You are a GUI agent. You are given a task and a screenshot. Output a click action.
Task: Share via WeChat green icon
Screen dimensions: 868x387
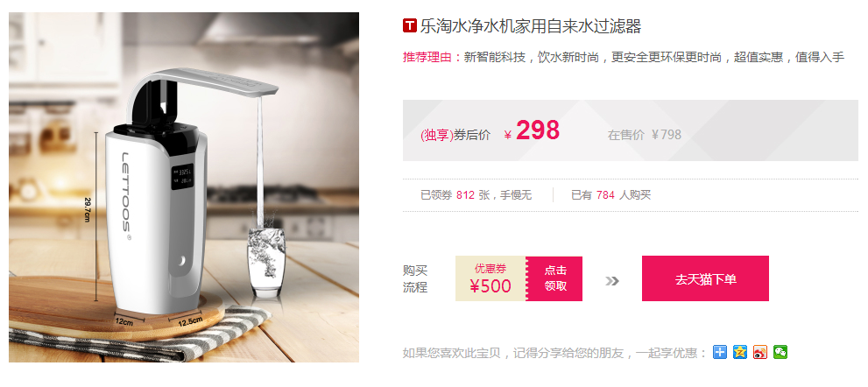[x=780, y=352]
